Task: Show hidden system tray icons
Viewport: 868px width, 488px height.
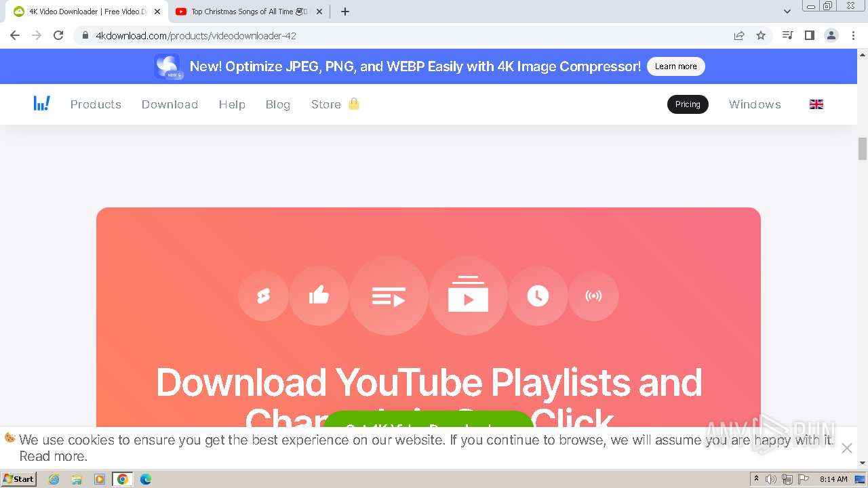Action: (x=756, y=479)
